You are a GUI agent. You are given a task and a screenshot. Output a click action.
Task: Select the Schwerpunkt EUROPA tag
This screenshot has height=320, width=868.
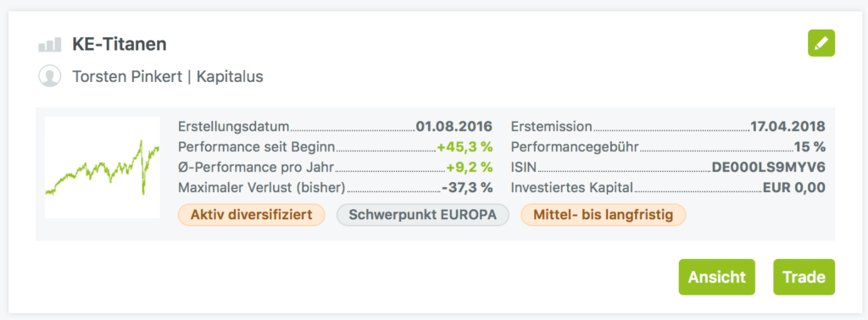point(422,215)
